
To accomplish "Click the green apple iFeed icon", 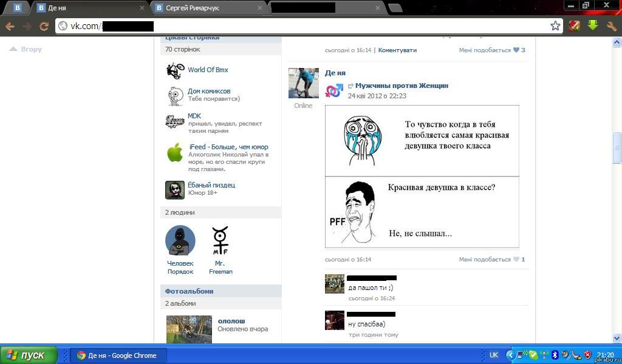I will [175, 153].
